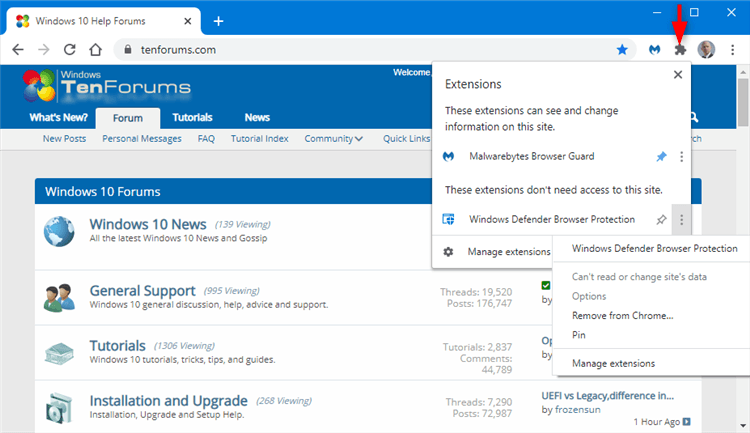Open the FAQ link
Image resolution: width=750 pixels, height=433 pixels.
(x=206, y=139)
